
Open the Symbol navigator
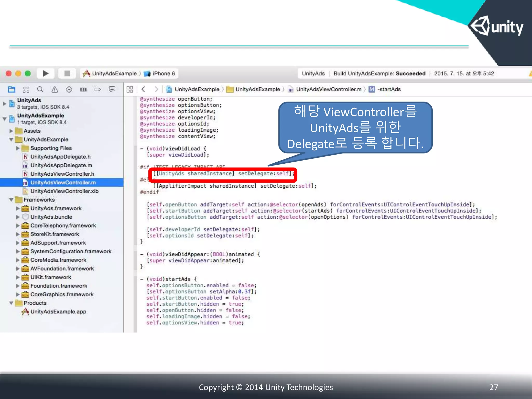[x=26, y=89]
